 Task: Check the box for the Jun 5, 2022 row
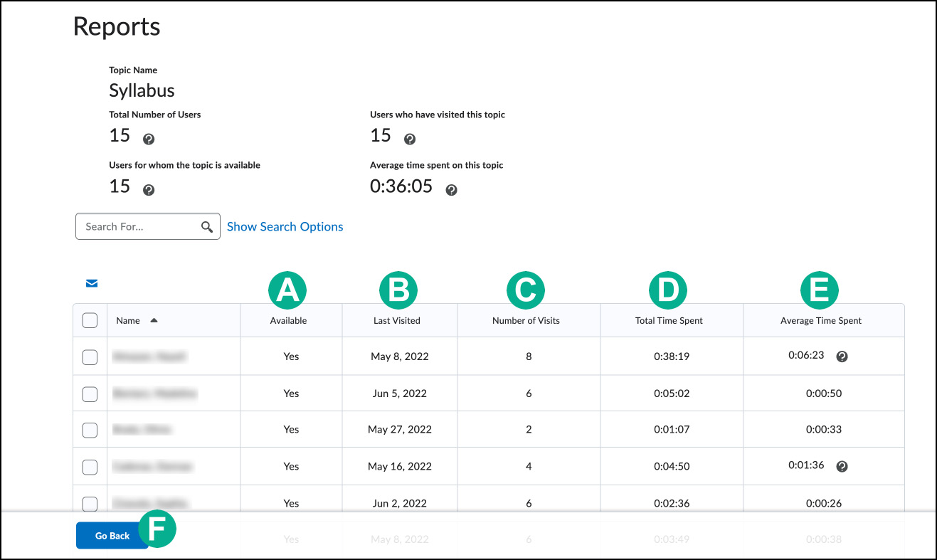coord(90,393)
